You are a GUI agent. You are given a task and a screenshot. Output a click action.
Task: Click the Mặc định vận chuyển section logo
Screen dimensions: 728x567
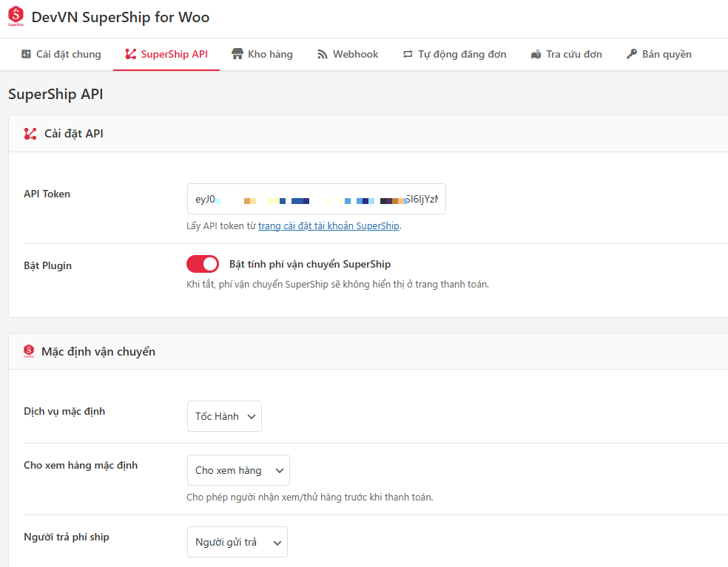pos(29,351)
